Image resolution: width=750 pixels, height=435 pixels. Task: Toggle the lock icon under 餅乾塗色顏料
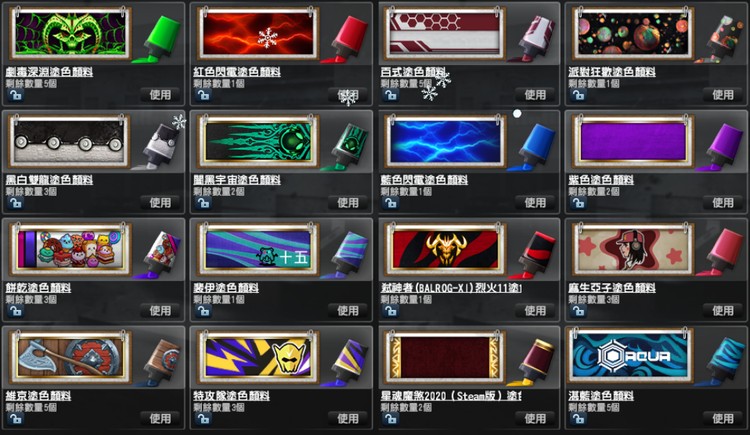15,312
